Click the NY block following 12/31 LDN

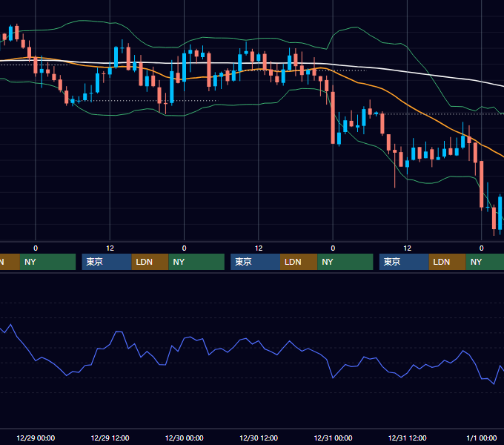tap(485, 262)
